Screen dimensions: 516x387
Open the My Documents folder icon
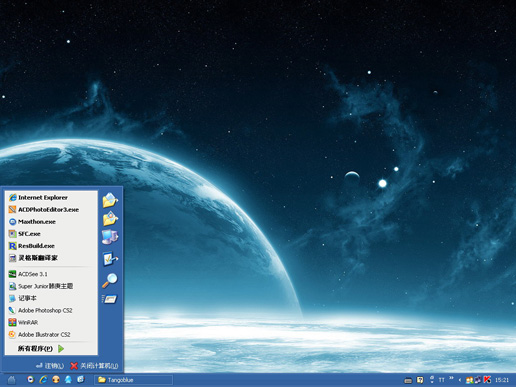pos(110,200)
